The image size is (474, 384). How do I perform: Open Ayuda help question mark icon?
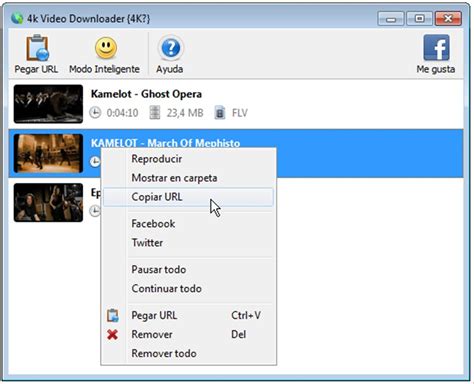click(170, 48)
